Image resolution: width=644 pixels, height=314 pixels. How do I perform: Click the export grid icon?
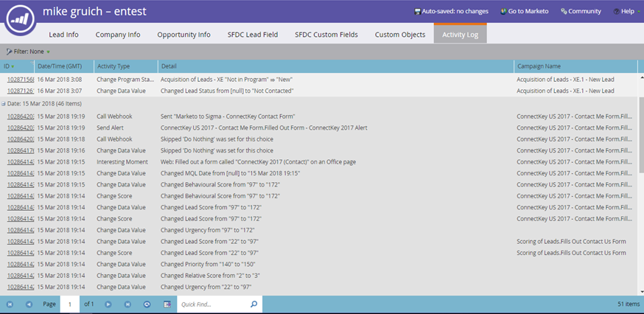(x=167, y=304)
